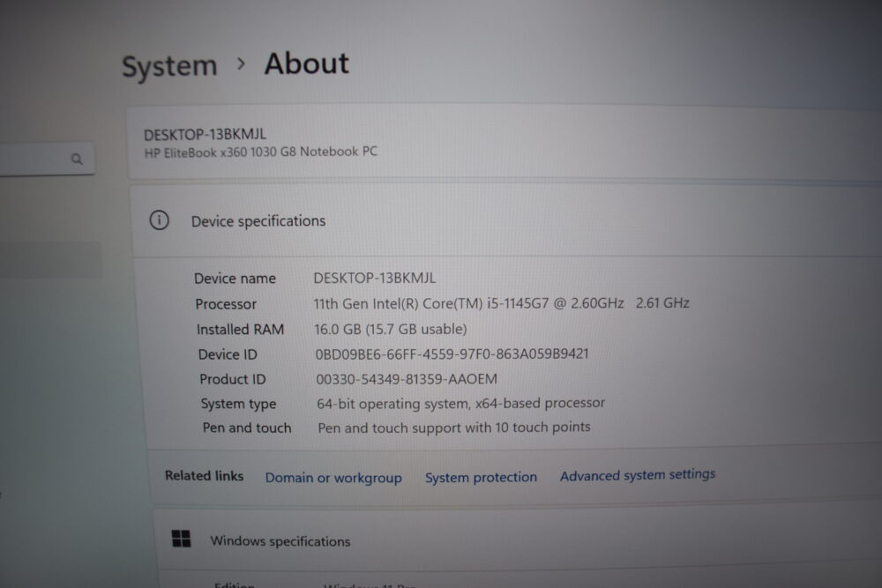Click the Processor label
This screenshot has height=588, width=882.
pos(226,304)
